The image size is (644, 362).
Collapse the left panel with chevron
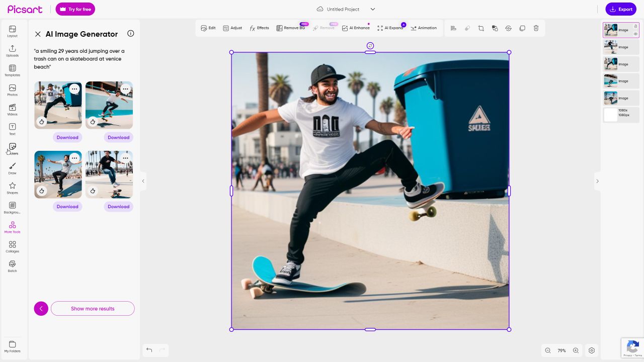(x=143, y=181)
